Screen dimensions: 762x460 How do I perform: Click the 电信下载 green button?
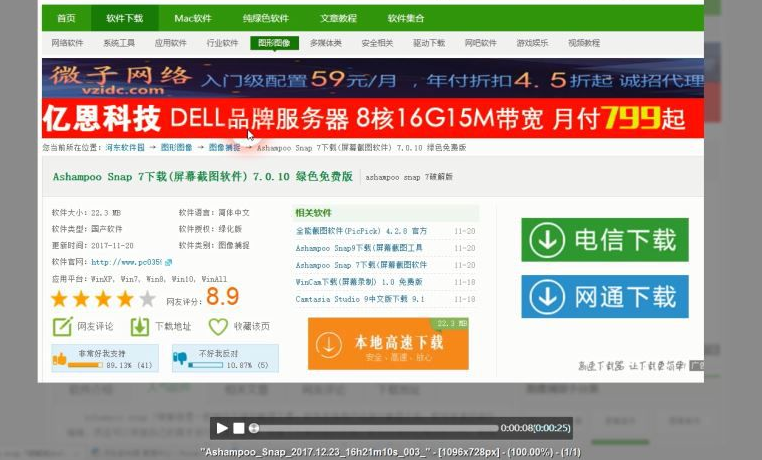pyautogui.click(x=605, y=240)
